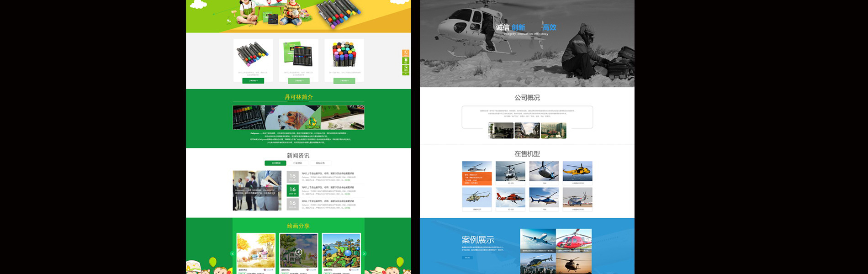Open the 网站公告 news tab

coord(320,163)
